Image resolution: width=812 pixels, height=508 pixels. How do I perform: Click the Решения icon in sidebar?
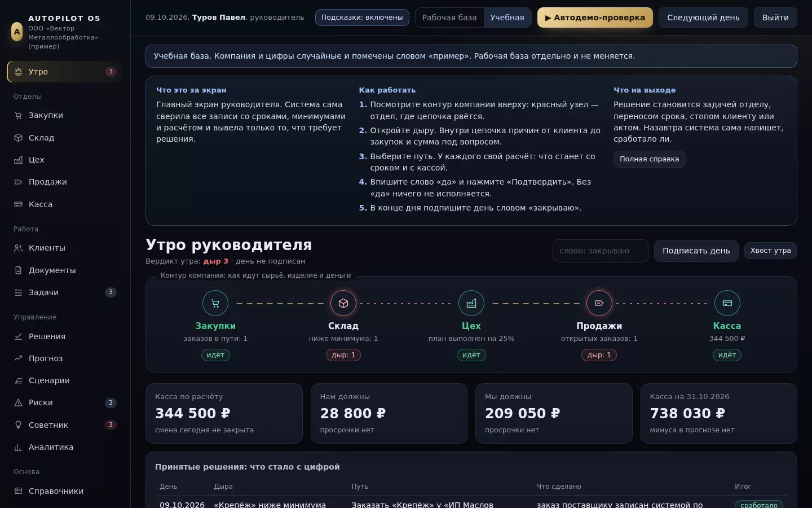(x=18, y=336)
